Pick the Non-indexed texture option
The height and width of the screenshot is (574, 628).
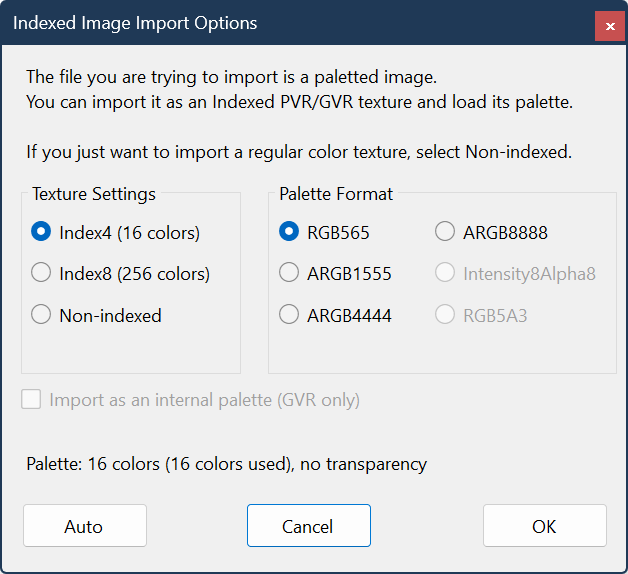(41, 315)
